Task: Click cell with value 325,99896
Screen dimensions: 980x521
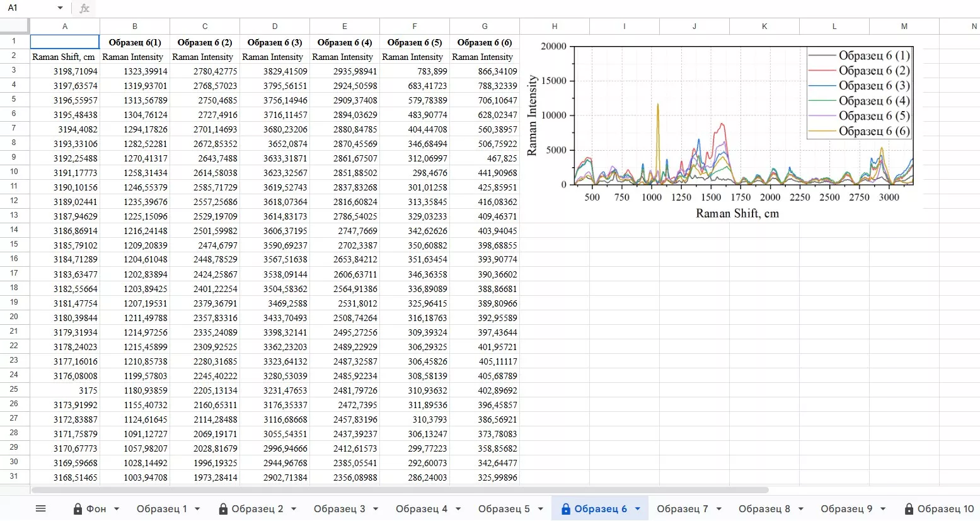Action: click(485, 477)
